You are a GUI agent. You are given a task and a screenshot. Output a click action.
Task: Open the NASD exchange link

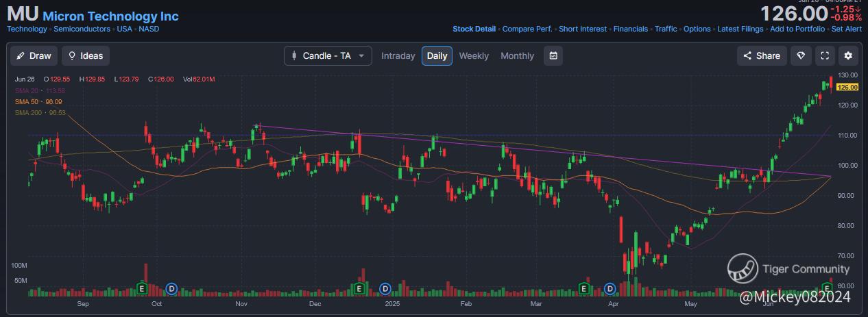coord(149,29)
